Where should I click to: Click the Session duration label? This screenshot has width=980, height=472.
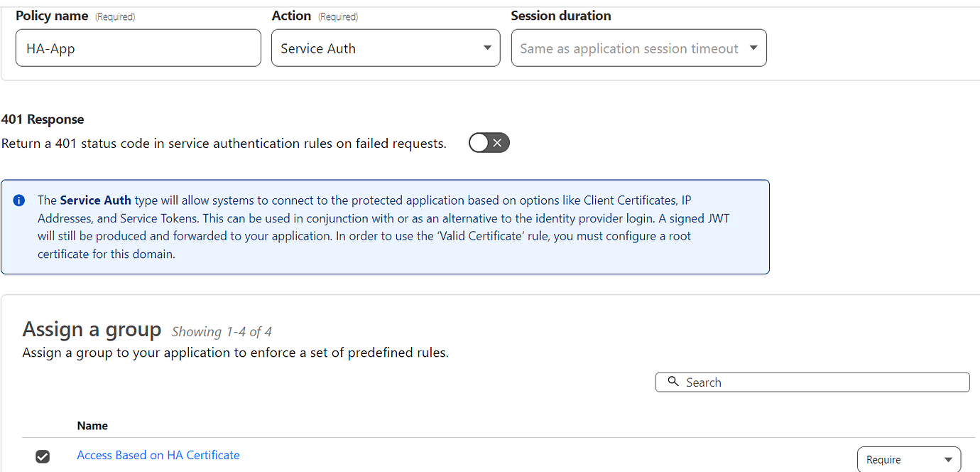[x=560, y=16]
